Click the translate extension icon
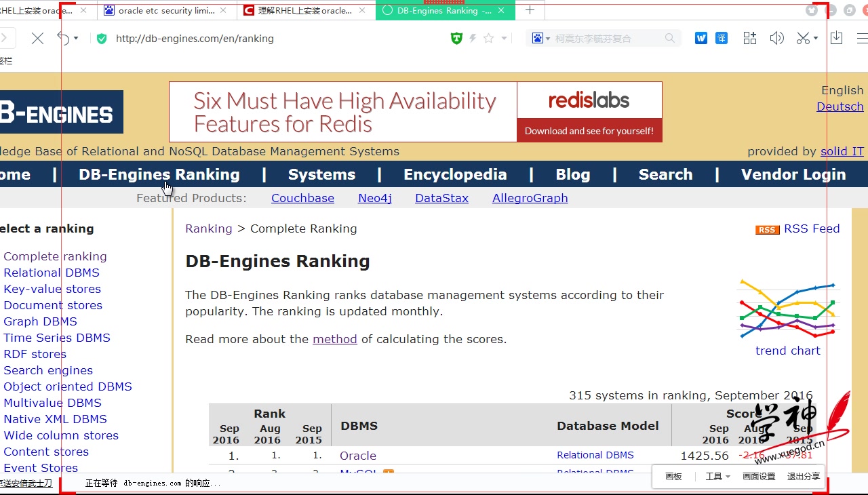The width and height of the screenshot is (868, 495). click(x=722, y=39)
